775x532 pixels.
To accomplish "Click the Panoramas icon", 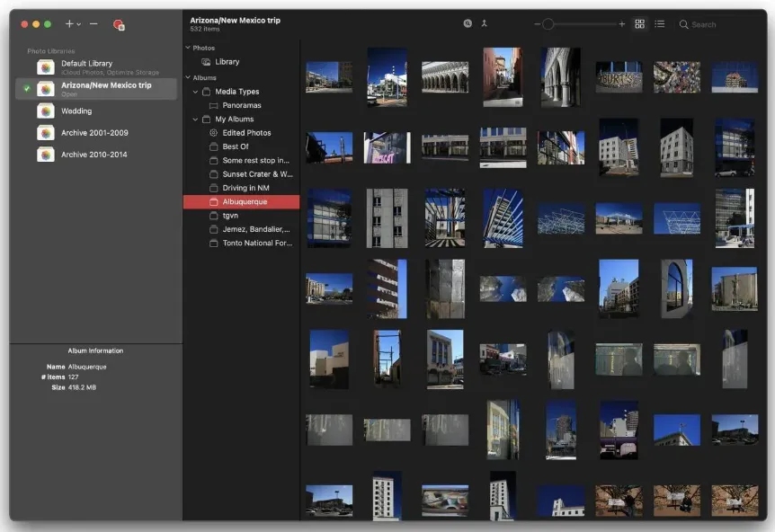I will click(x=213, y=106).
